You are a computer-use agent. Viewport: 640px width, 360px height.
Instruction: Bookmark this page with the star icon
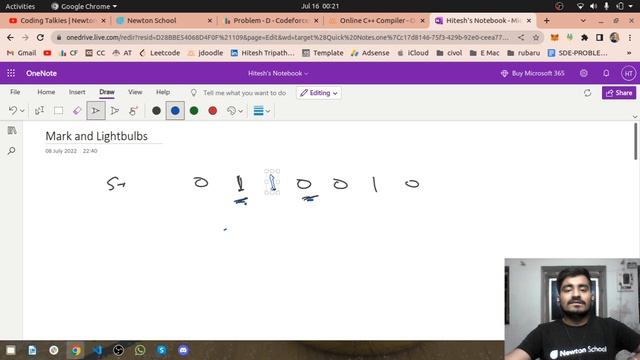tap(536, 37)
